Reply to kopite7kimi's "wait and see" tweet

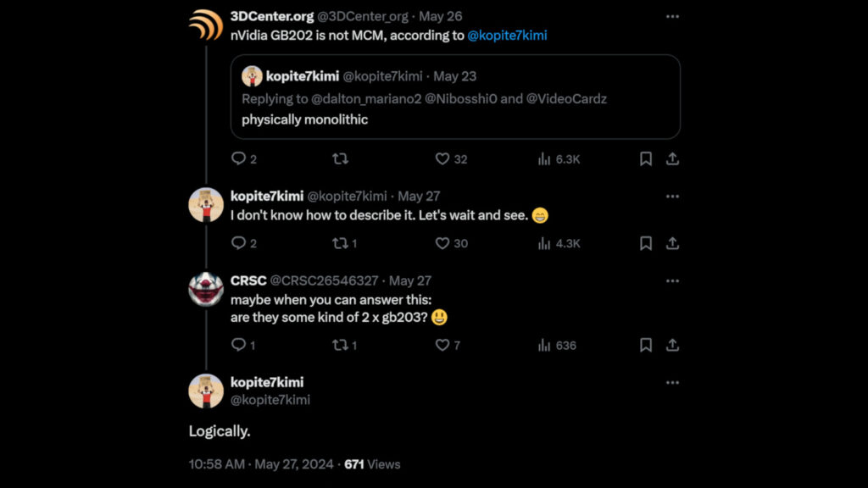pos(238,243)
